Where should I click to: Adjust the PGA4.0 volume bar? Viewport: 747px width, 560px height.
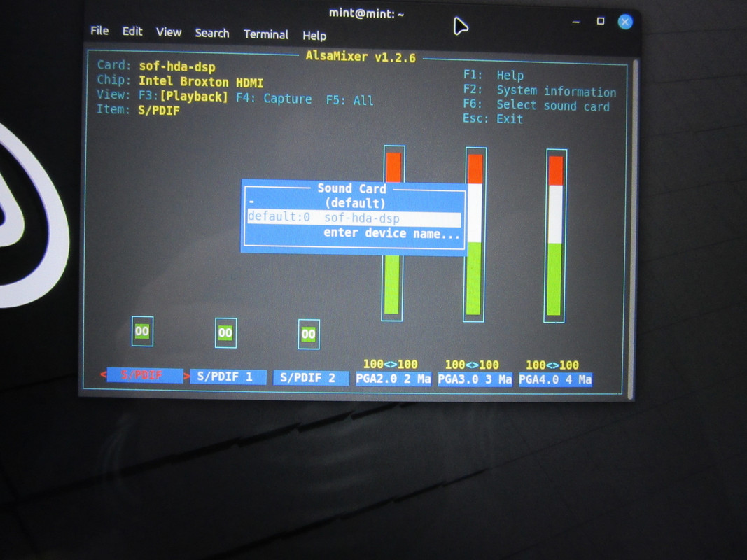click(x=555, y=236)
